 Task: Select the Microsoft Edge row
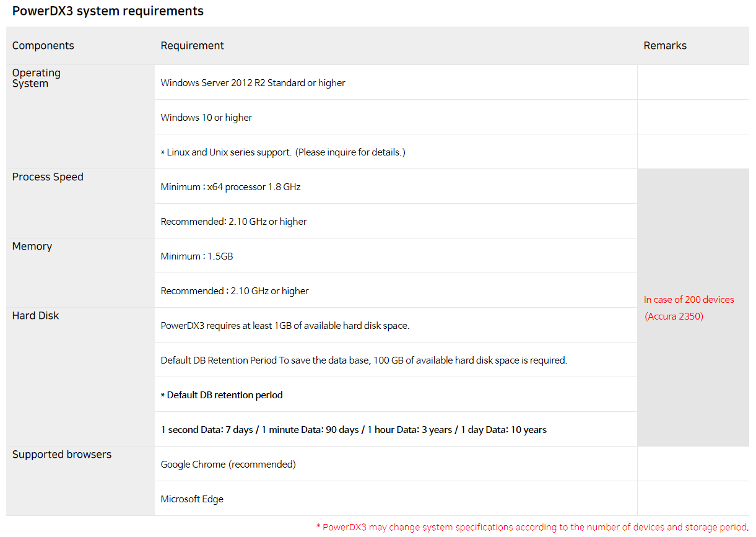pyautogui.click(x=192, y=499)
